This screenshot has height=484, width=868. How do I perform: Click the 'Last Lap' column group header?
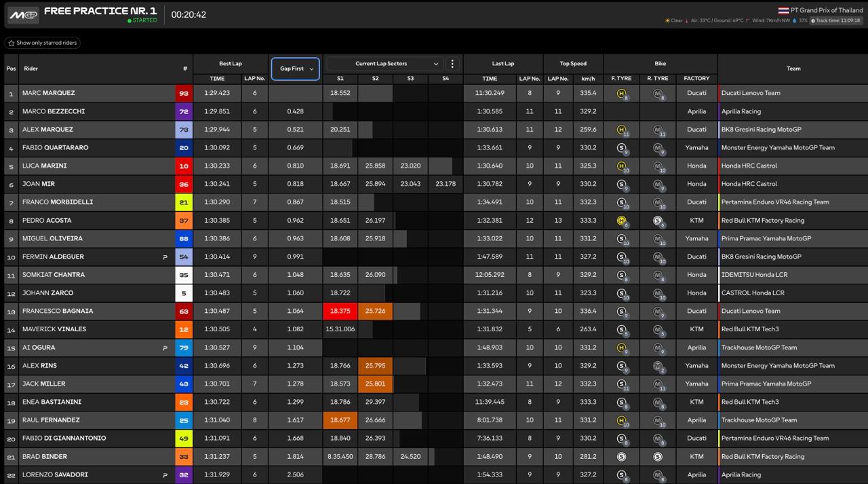[x=503, y=64]
